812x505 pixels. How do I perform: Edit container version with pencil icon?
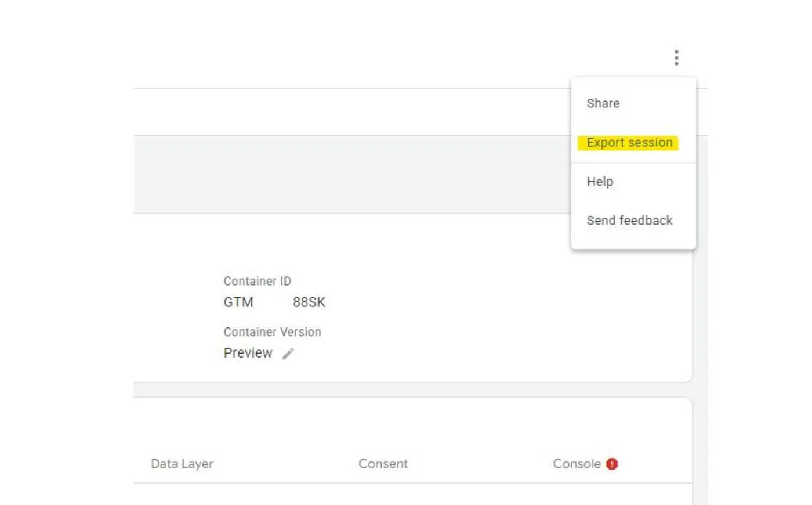[x=288, y=353]
